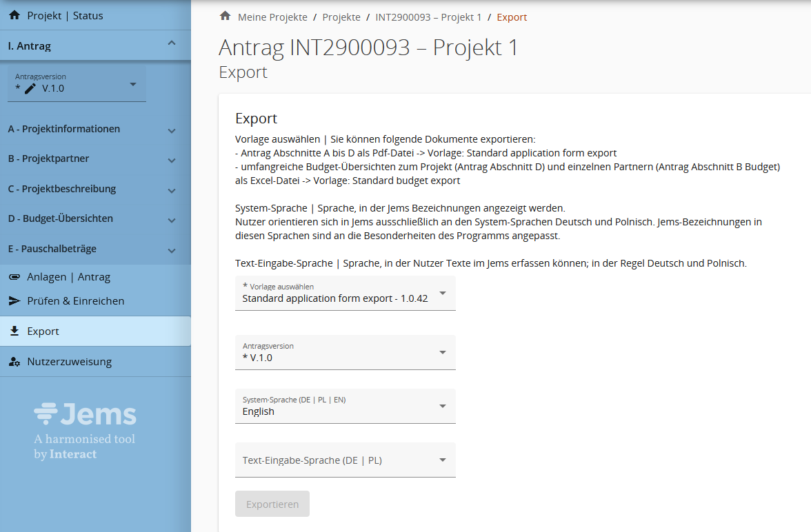Open INT2900093 – Projekt 1 breadcrumb link
The image size is (811, 532).
coord(428,17)
